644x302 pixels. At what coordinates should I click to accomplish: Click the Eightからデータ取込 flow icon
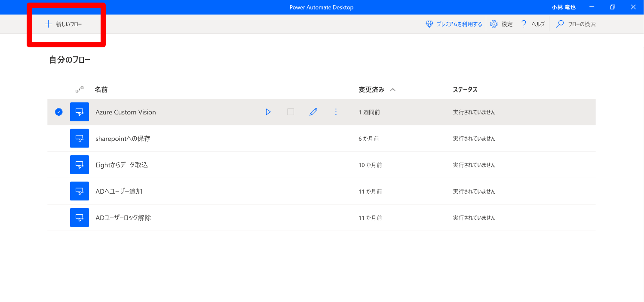80,165
